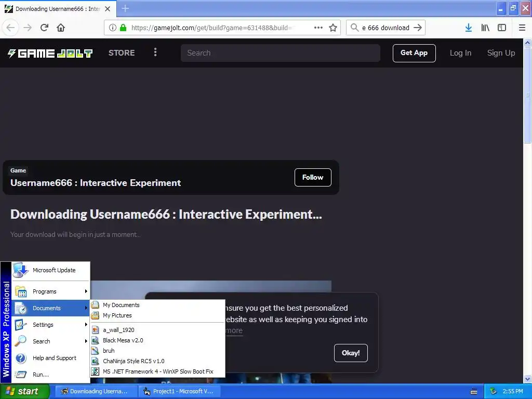Open Help and Support
532x399 pixels.
[51, 358]
